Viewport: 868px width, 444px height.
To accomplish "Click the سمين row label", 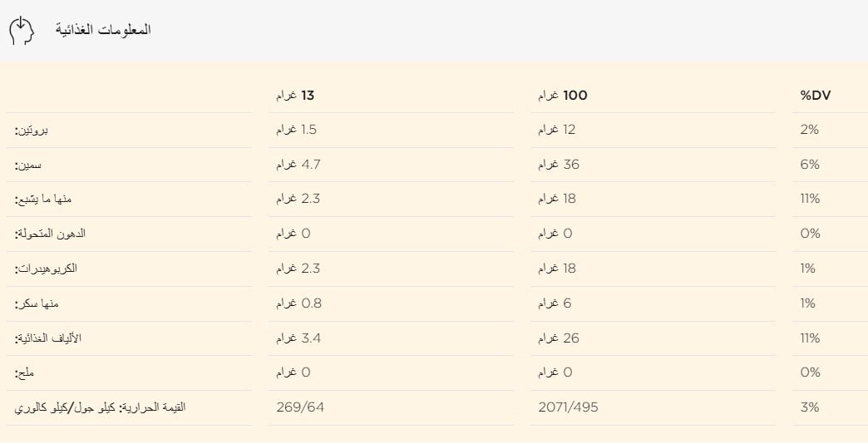I will click(x=27, y=165).
